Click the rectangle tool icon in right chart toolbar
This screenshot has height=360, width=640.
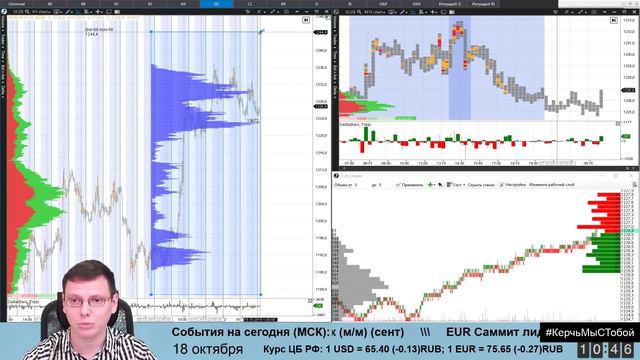pyautogui.click(x=444, y=12)
